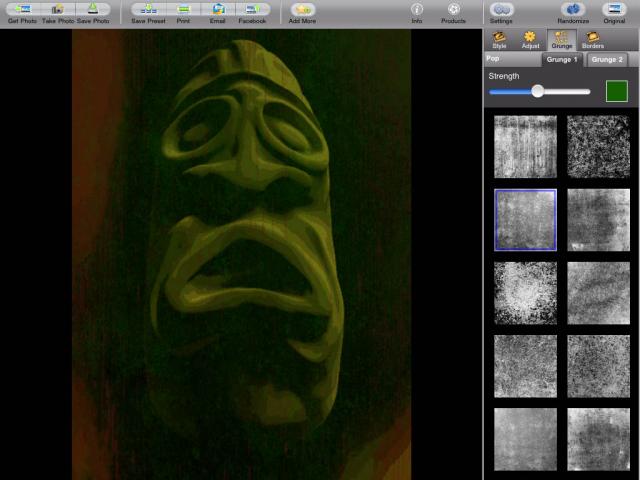Open the Info icon

click(417, 9)
